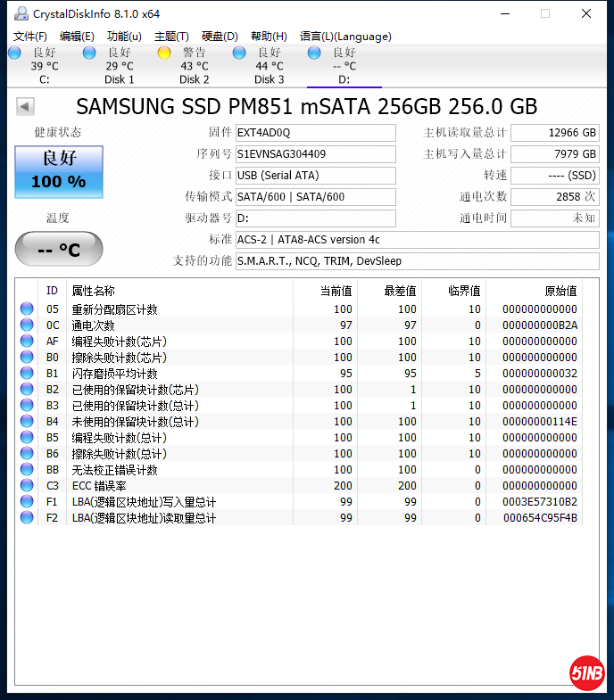Click status orb for attribute 05
614x700 pixels.
click(x=27, y=309)
